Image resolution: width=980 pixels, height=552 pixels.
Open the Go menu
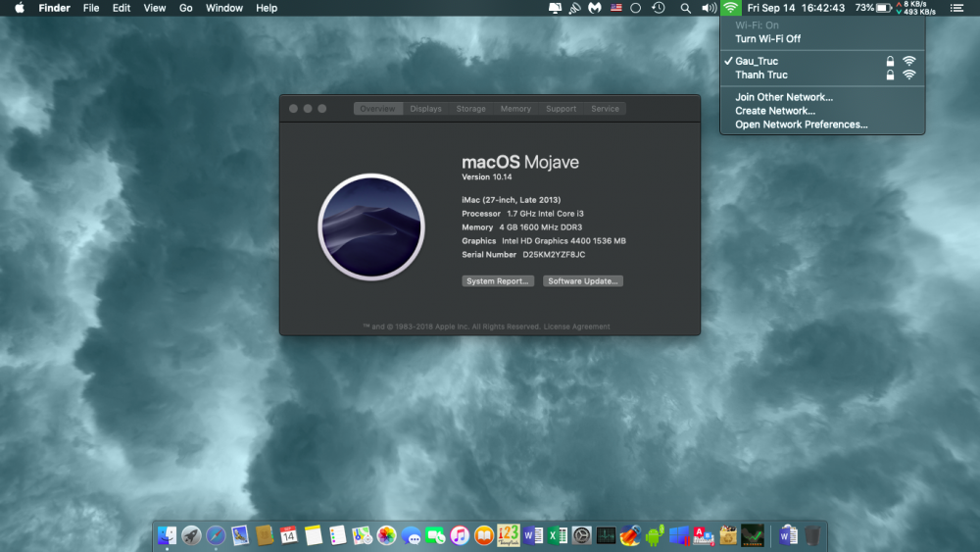click(x=185, y=8)
